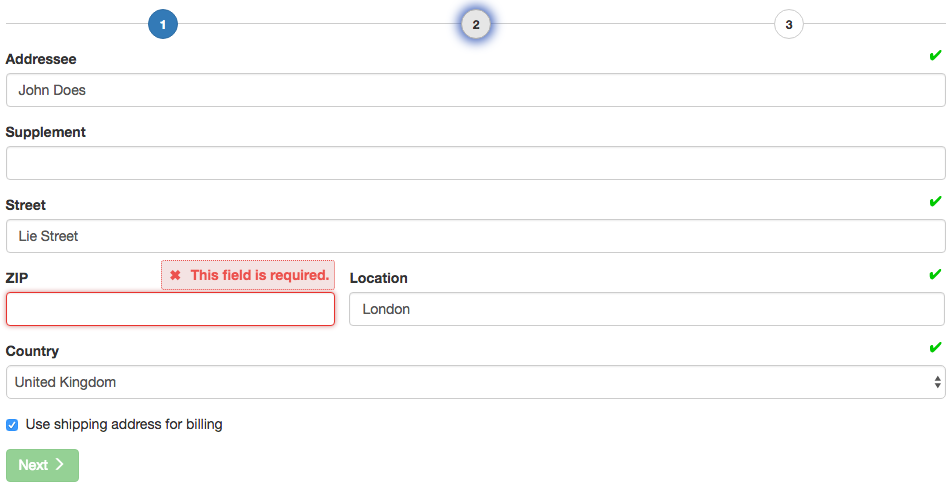The width and height of the screenshot is (951, 490).
Task: Click the Next button
Action: point(42,465)
